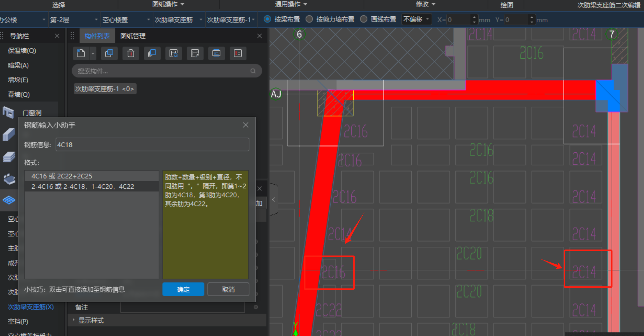
Task: Click 取消 in the rebar helper dialog
Action: (x=228, y=289)
